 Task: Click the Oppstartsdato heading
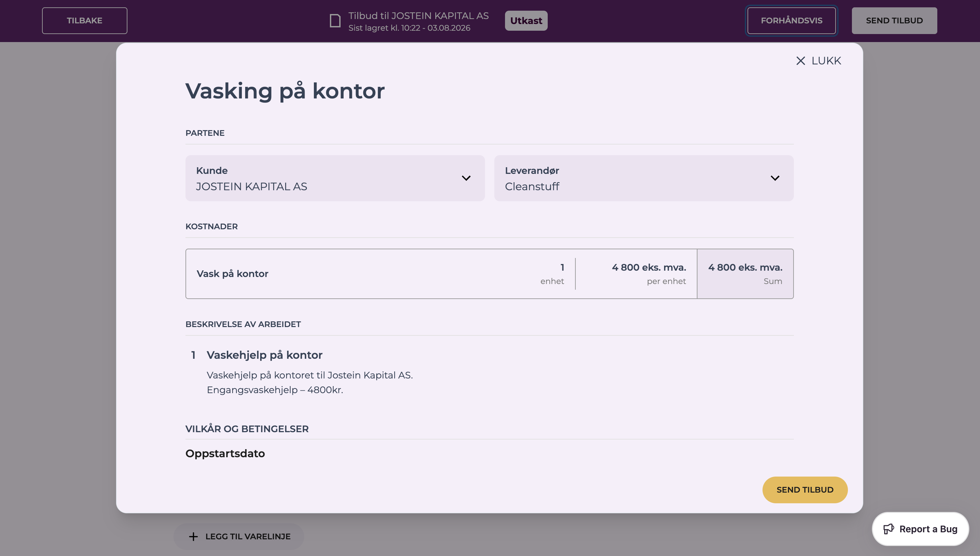[x=225, y=454]
